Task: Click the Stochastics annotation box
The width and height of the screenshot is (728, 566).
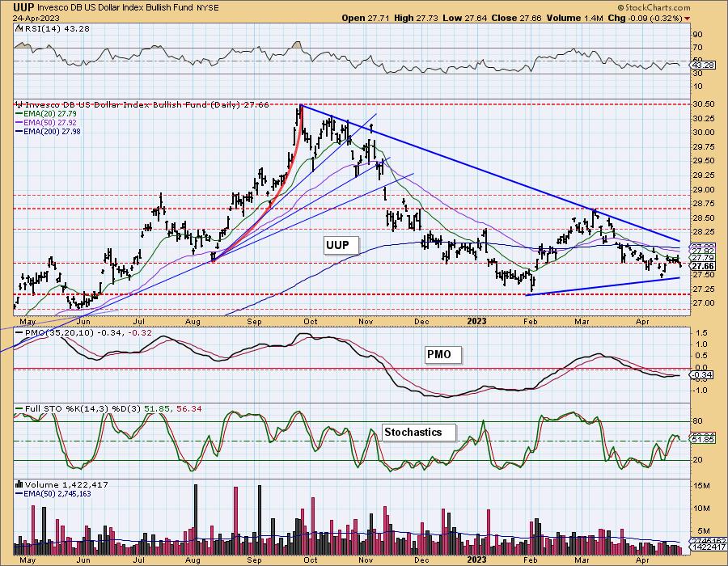Action: tap(419, 432)
